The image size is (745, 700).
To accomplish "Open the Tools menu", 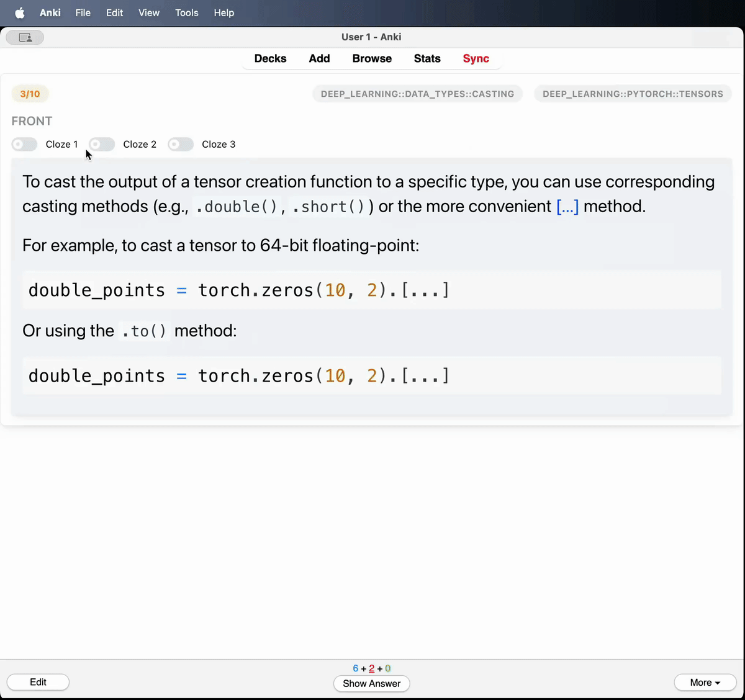I will point(186,12).
